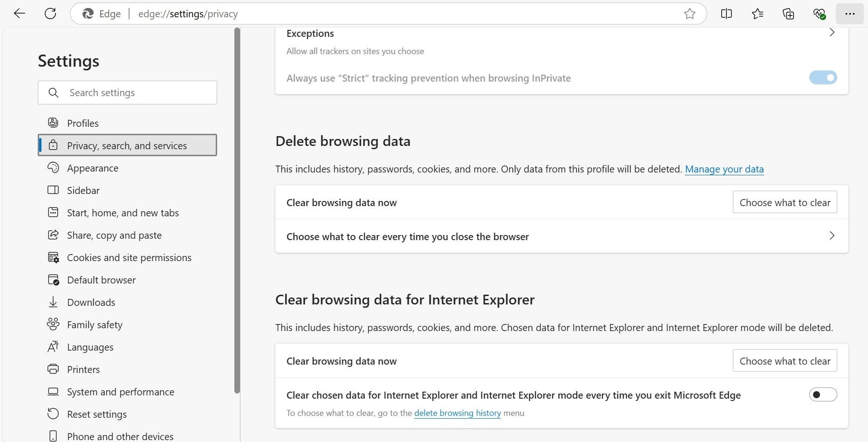Click the Cookies and site permissions icon
The height and width of the screenshot is (442, 868).
tap(53, 257)
